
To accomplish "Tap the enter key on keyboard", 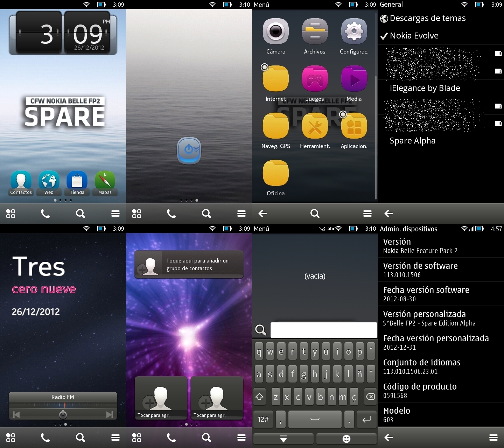I will coord(367,419).
